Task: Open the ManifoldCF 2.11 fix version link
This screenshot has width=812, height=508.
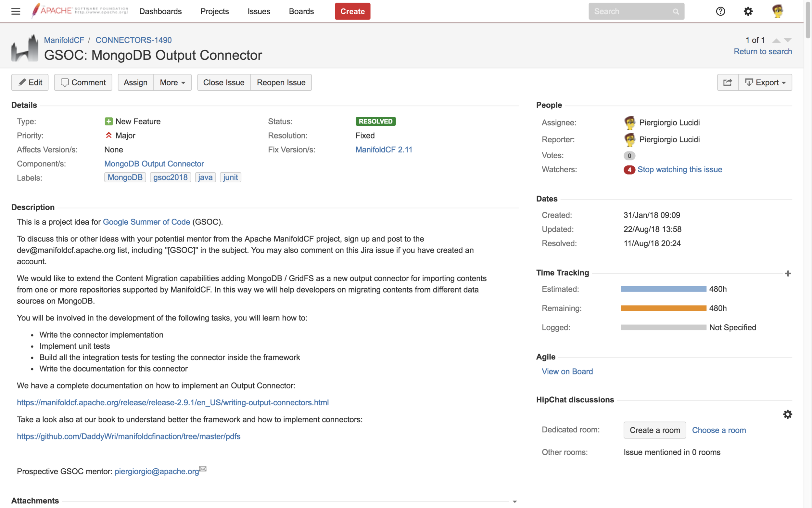Action: [x=384, y=150]
